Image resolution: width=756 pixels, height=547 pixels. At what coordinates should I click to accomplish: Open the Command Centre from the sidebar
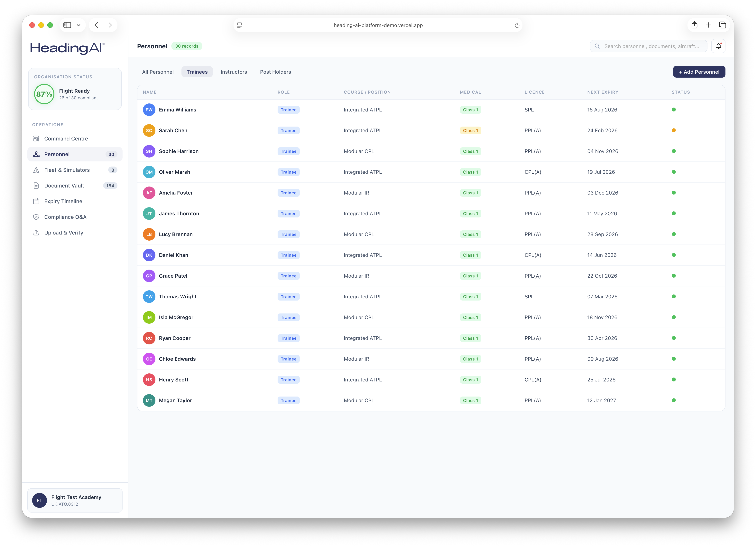[66, 139]
